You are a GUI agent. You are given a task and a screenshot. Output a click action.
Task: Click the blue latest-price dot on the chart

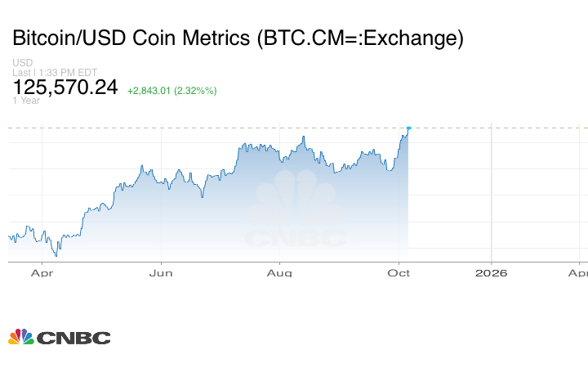tap(408, 128)
